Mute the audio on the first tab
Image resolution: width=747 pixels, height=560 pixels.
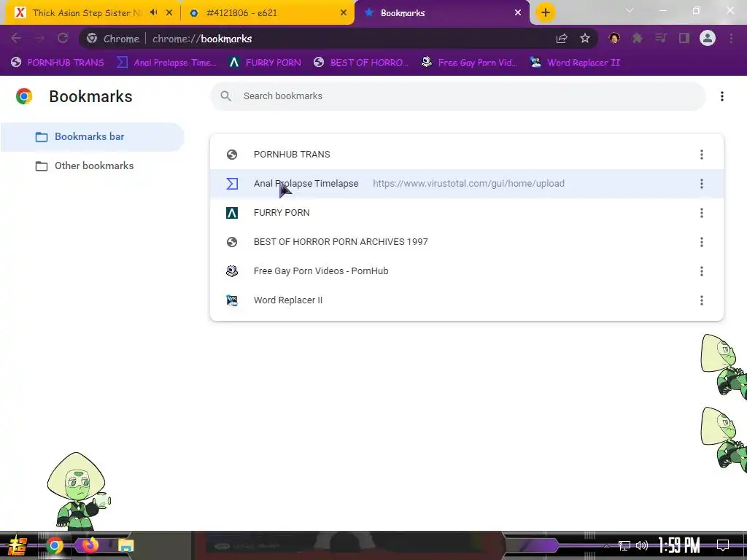pyautogui.click(x=153, y=12)
